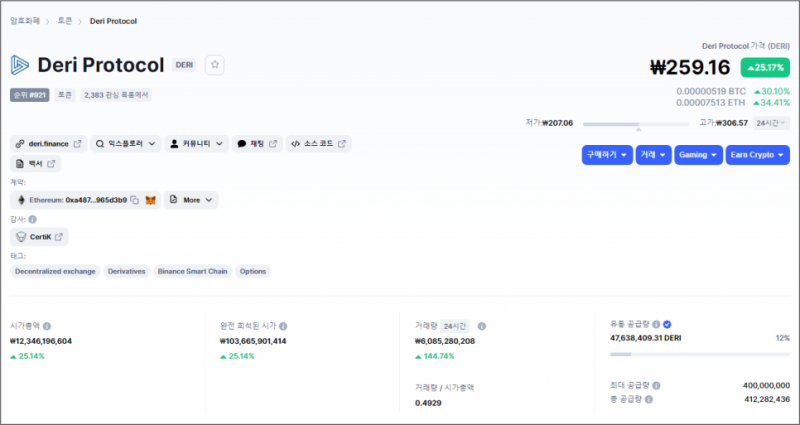Viewport: 800px width, 425px height.
Task: Copy the Ethereum contract address
Action: coord(134,200)
